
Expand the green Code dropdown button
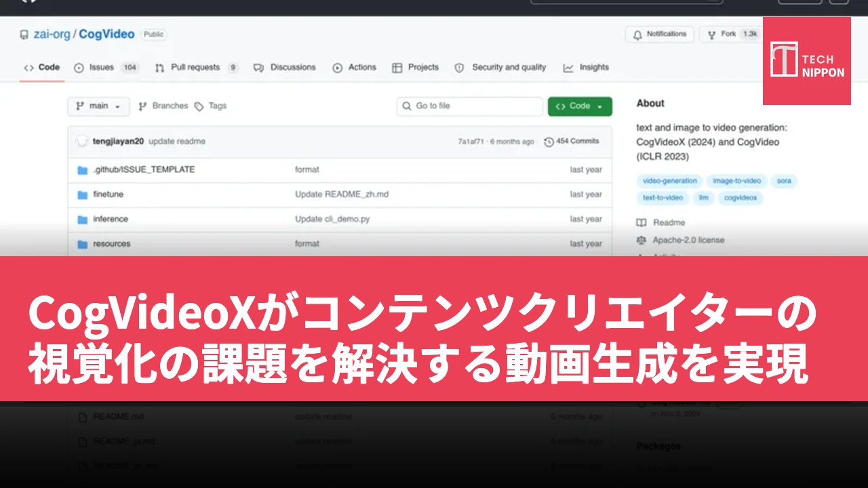580,106
